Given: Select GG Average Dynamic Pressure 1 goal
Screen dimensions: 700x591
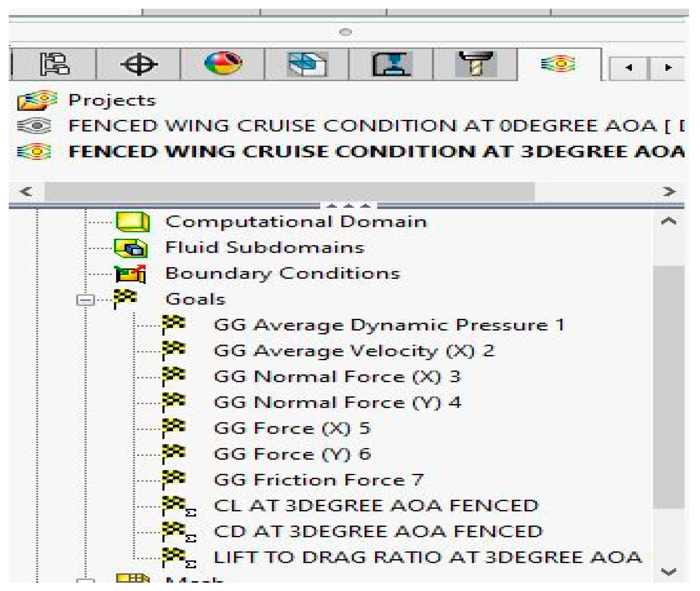Looking at the screenshot, I should pos(389,325).
